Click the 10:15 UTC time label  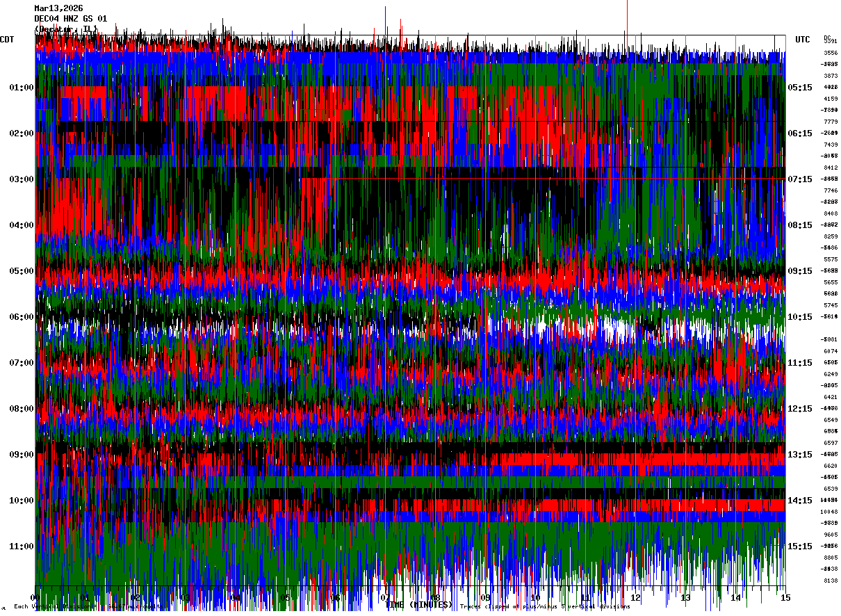800,317
